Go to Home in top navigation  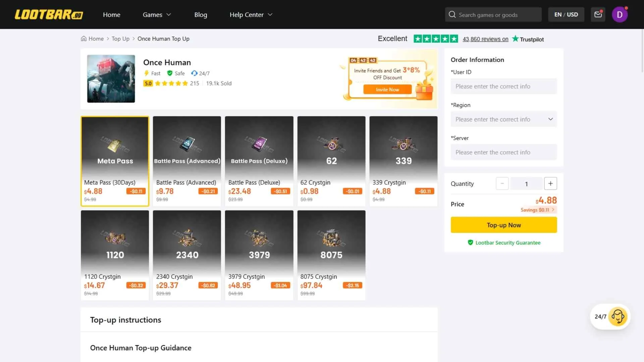pyautogui.click(x=111, y=14)
